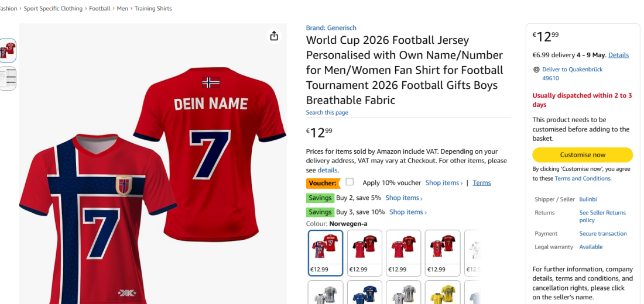644x304 pixels.
Task: Select the first product image thumbnail
Action: pos(8,51)
